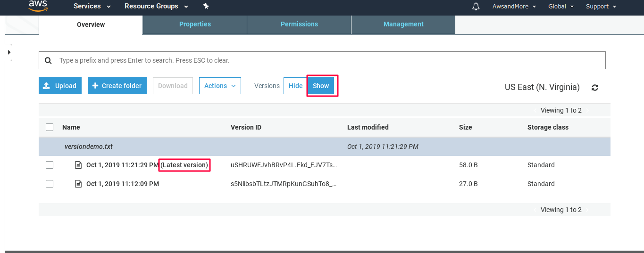The width and height of the screenshot is (644, 253).
Task: Click file icon of Latest version row
Action: (78, 165)
